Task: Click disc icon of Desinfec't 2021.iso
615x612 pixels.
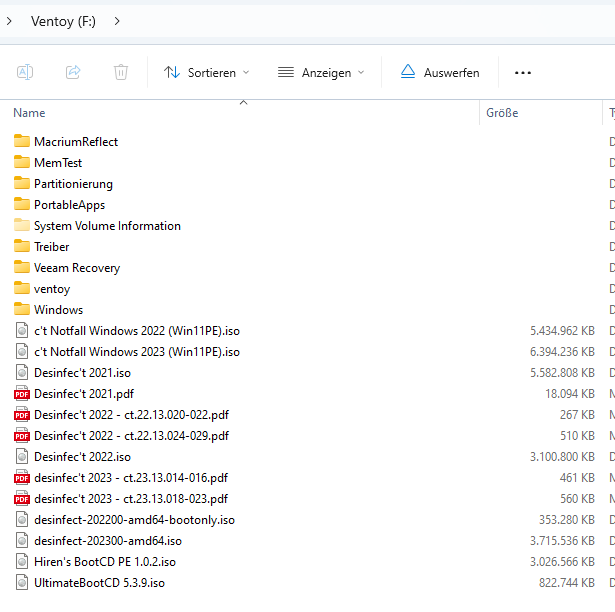Action: click(x=22, y=372)
